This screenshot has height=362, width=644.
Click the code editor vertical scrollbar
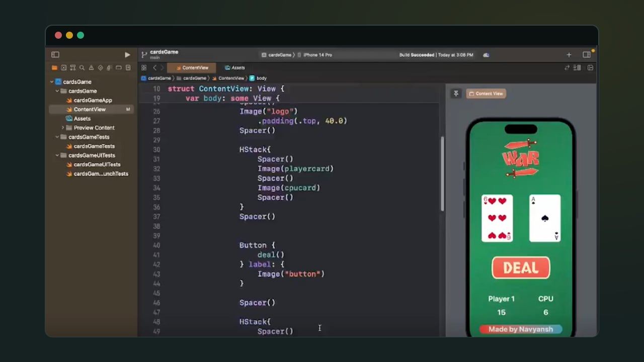(x=442, y=173)
